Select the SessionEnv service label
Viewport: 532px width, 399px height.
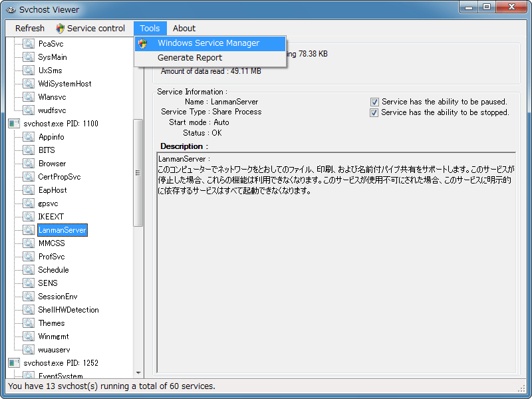58,297
